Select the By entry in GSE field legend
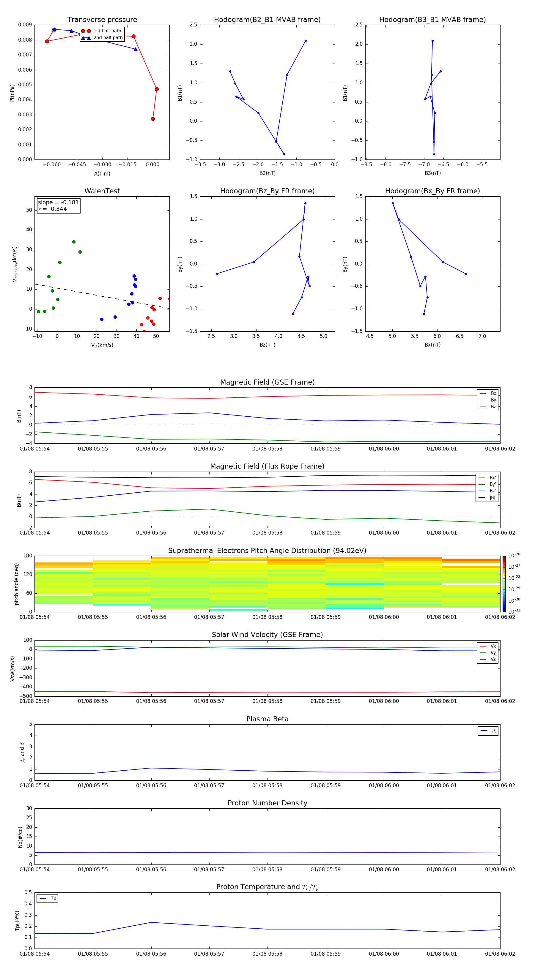Image resolution: width=535 pixels, height=980 pixels. pos(488,400)
